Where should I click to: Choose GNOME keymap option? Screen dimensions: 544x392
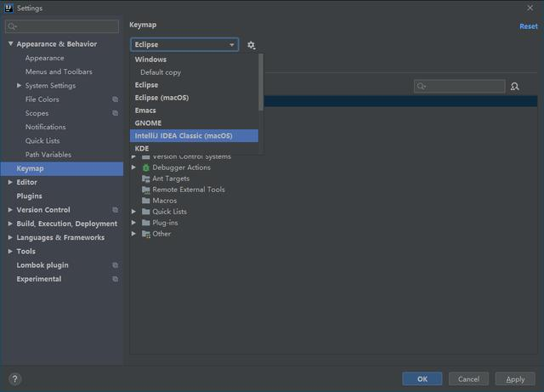point(194,123)
